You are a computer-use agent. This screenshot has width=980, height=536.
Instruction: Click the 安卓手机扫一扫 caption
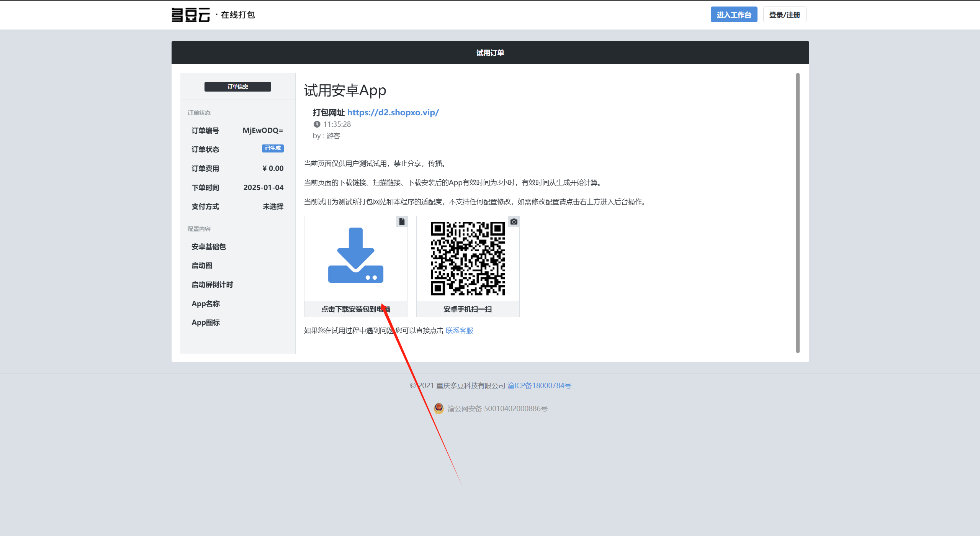tap(468, 309)
